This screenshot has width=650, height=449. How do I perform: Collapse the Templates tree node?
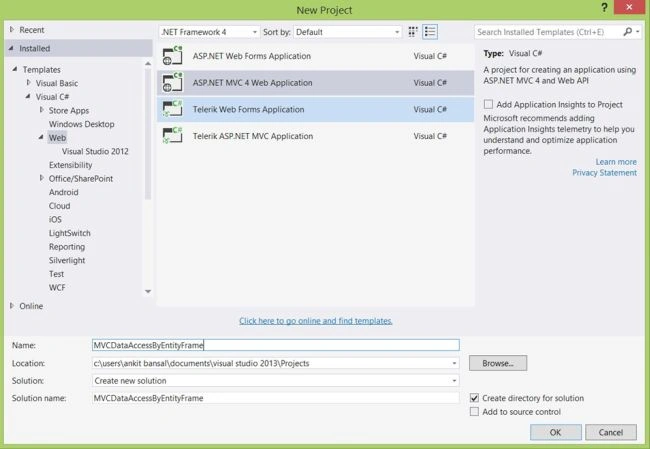point(15,69)
